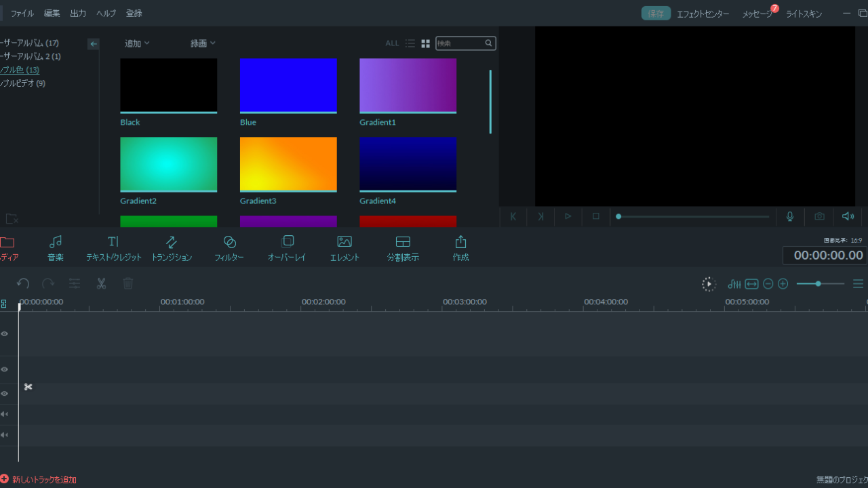Screen dimensions: 868x488
Task: Go to next frame in preview
Action: click(x=540, y=216)
